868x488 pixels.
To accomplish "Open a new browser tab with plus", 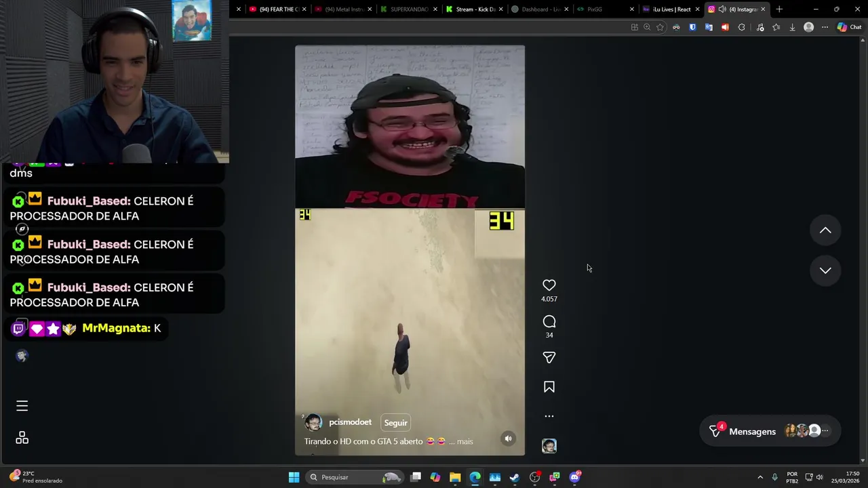I will 779,9.
